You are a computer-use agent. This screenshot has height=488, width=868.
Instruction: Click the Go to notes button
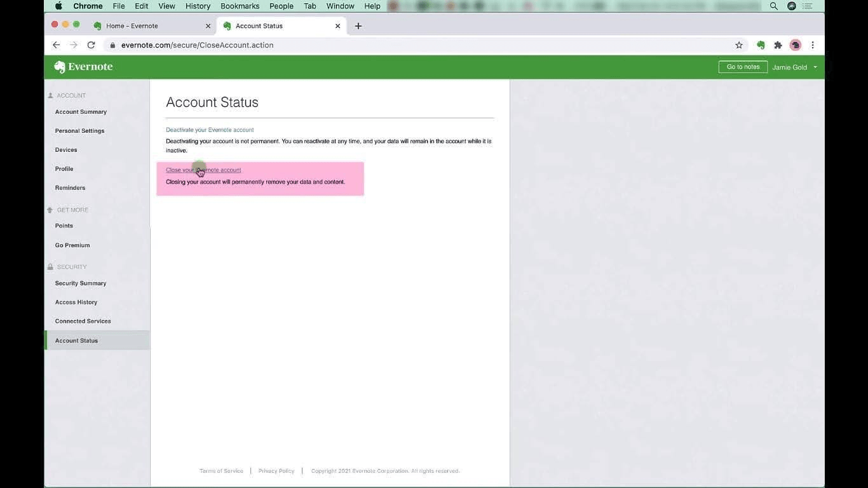(743, 67)
